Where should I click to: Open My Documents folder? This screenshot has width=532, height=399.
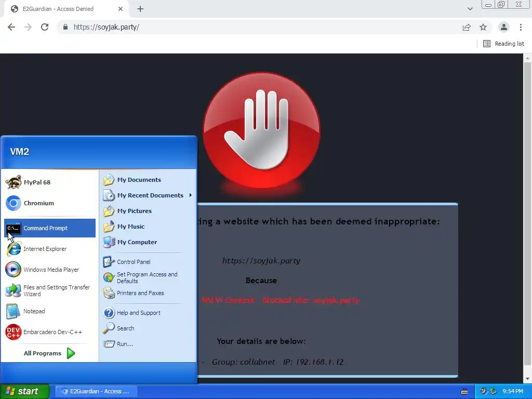[148, 179]
